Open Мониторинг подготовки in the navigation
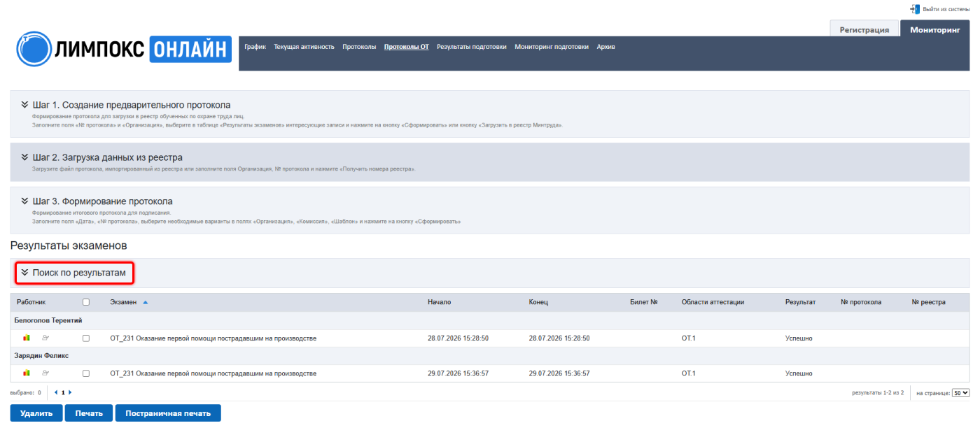This screenshot has width=980, height=437. 552,47
